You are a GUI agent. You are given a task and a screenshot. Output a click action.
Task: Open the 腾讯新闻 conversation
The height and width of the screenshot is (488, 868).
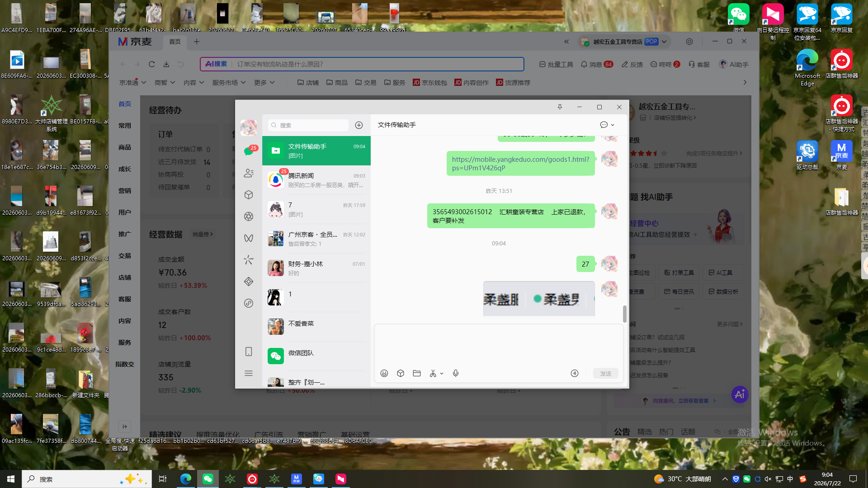pos(316,180)
